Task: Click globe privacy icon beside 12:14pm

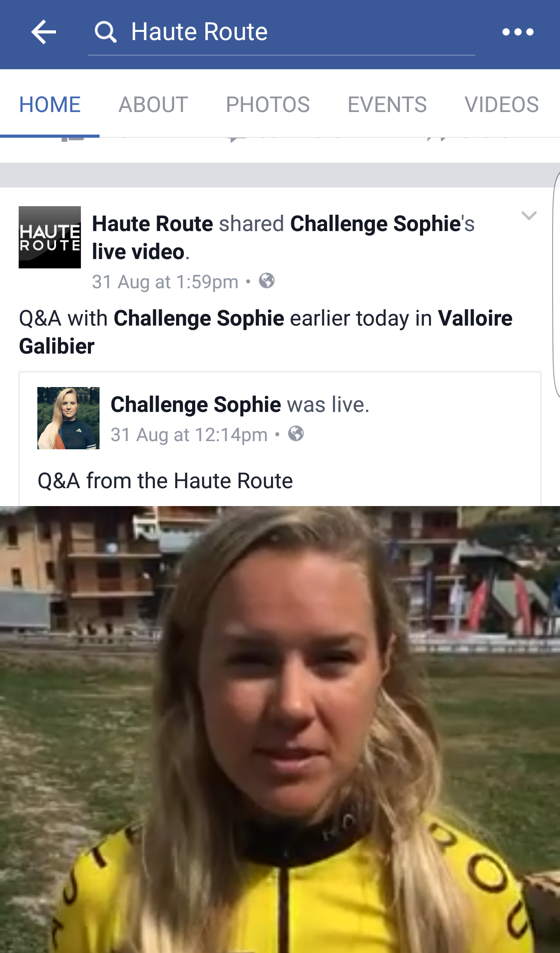Action: (296, 433)
